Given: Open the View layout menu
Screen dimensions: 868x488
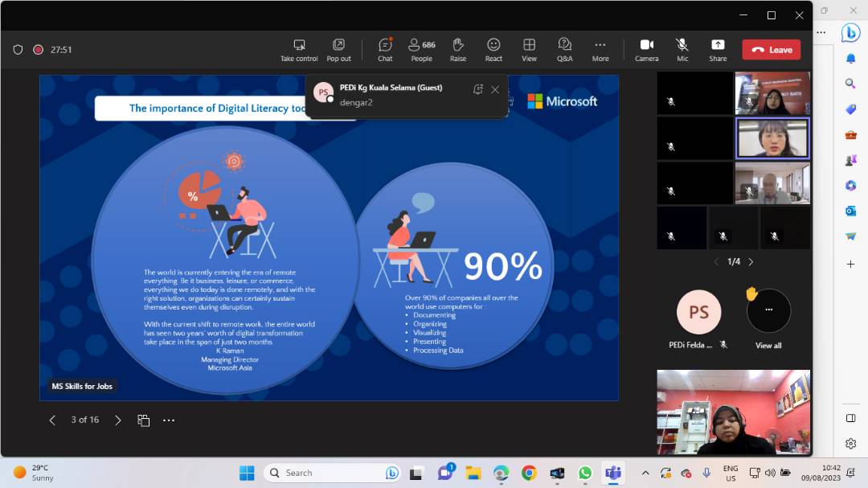Looking at the screenshot, I should [529, 50].
